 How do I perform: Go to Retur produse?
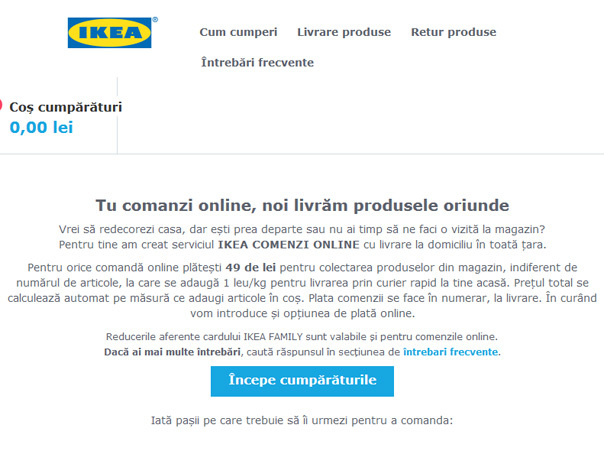tap(453, 32)
